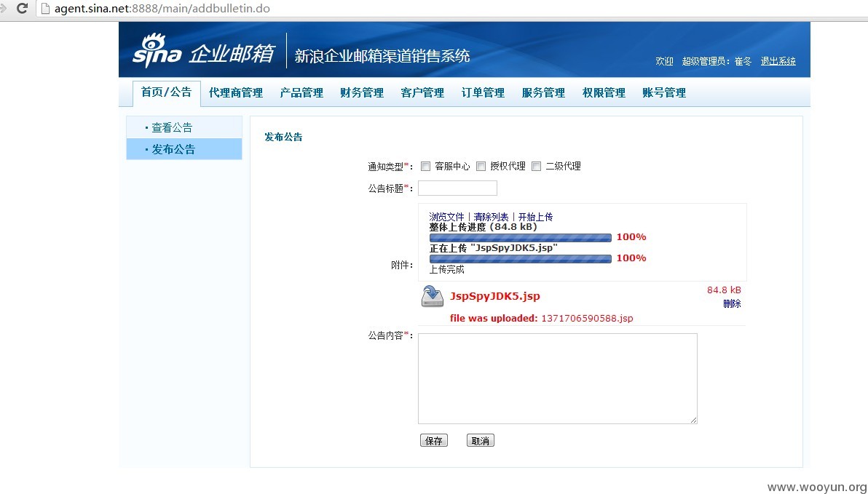The height and width of the screenshot is (494, 868).
Task: Click the uploaded file drive icon
Action: point(433,296)
